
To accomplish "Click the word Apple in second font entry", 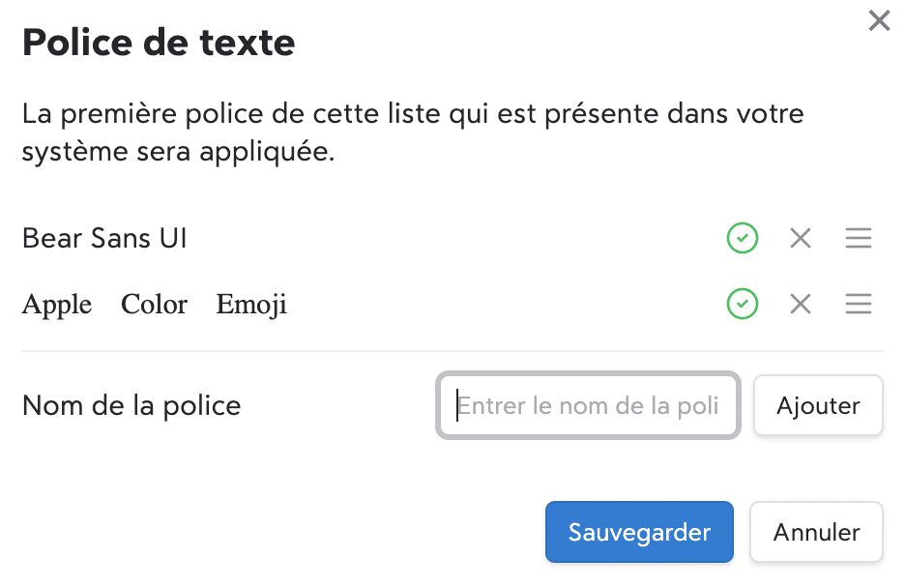I will pos(57,305).
